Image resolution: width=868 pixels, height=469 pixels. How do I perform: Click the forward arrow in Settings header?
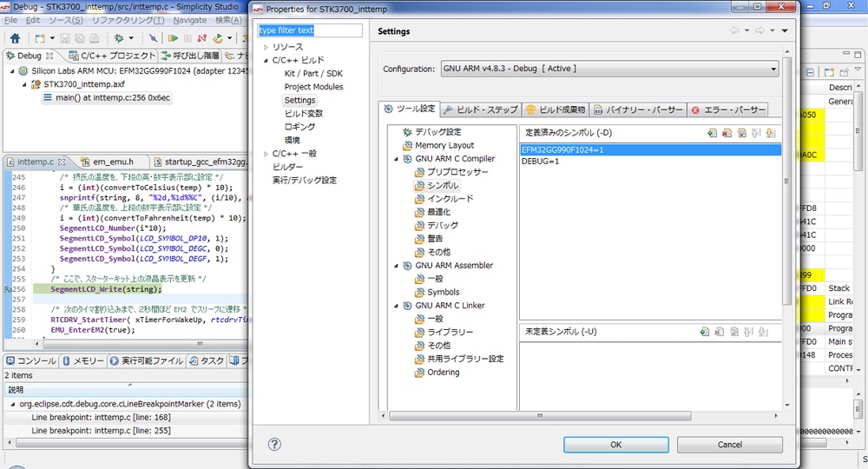[x=760, y=30]
